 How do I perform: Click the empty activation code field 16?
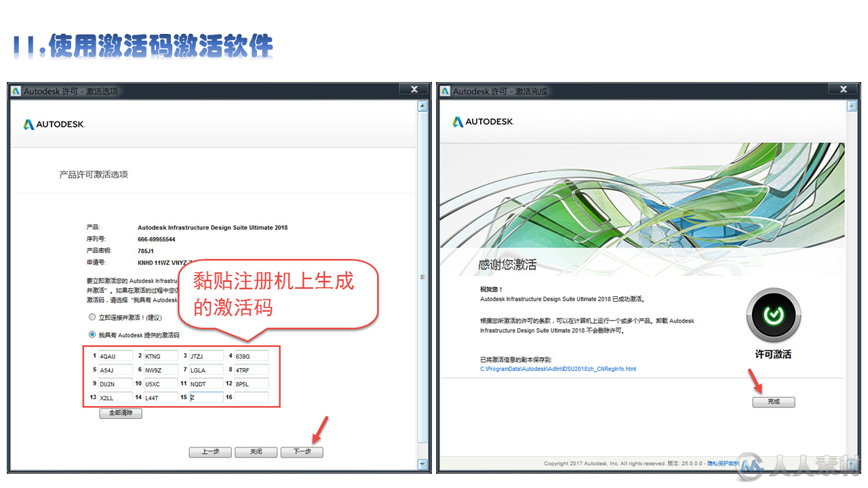(252, 398)
